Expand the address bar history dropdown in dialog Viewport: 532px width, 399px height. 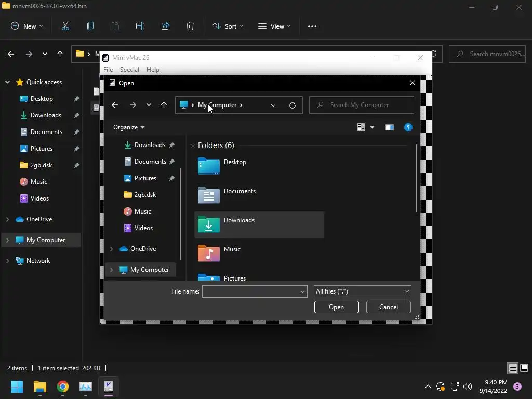coord(273,105)
